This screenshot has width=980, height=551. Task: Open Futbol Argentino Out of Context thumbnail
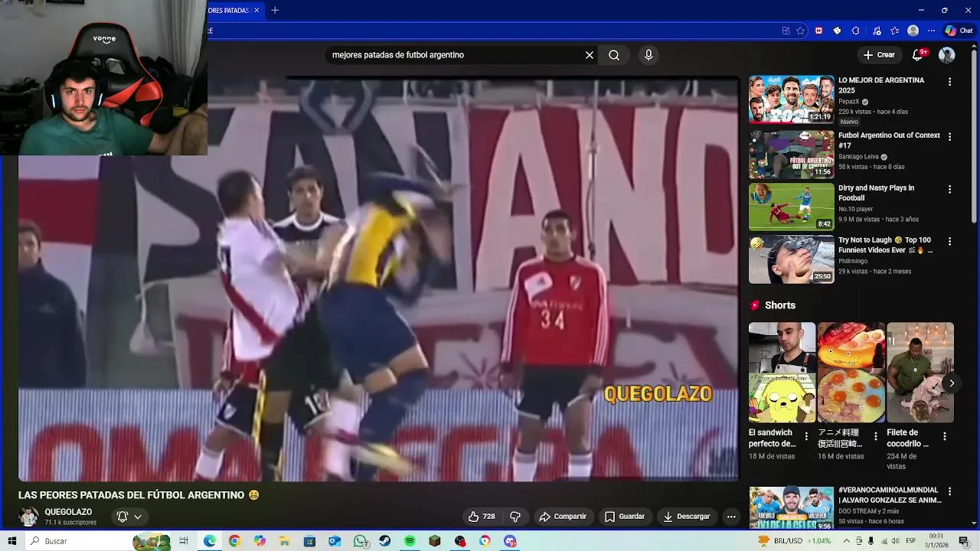tap(791, 154)
